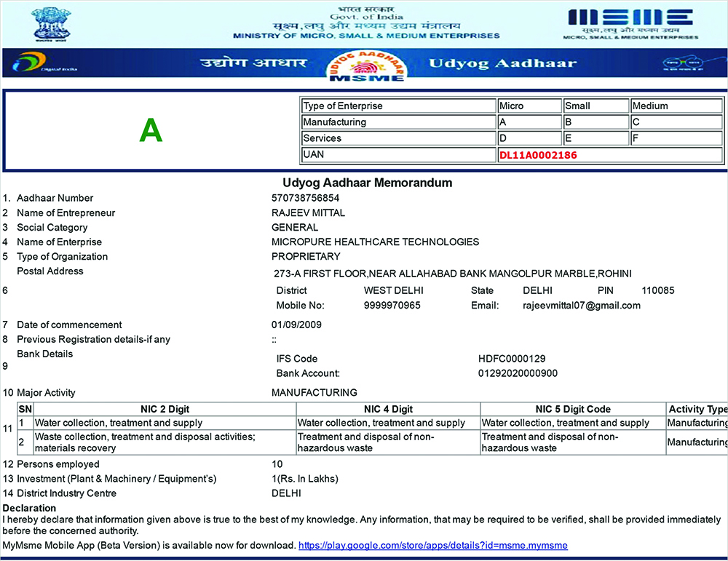
Task: Click row 2 NIC 4 Digit non-hazardous waste cell
Action: (388, 442)
